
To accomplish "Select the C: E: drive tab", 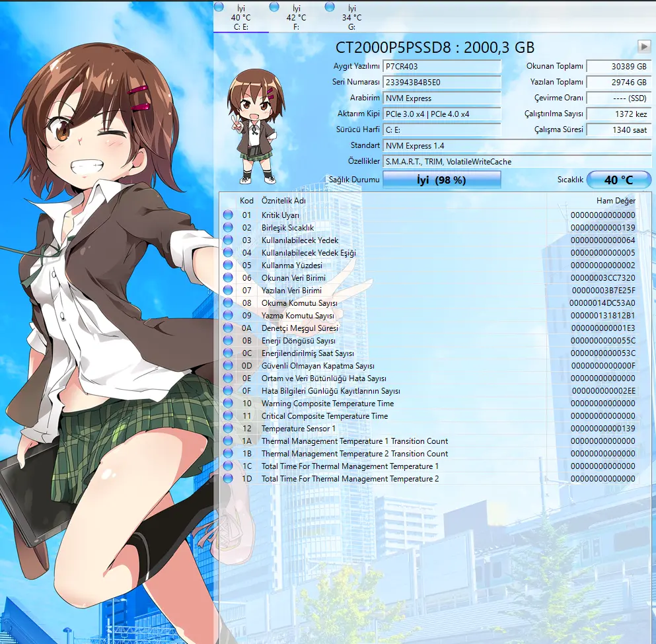I will [241, 17].
